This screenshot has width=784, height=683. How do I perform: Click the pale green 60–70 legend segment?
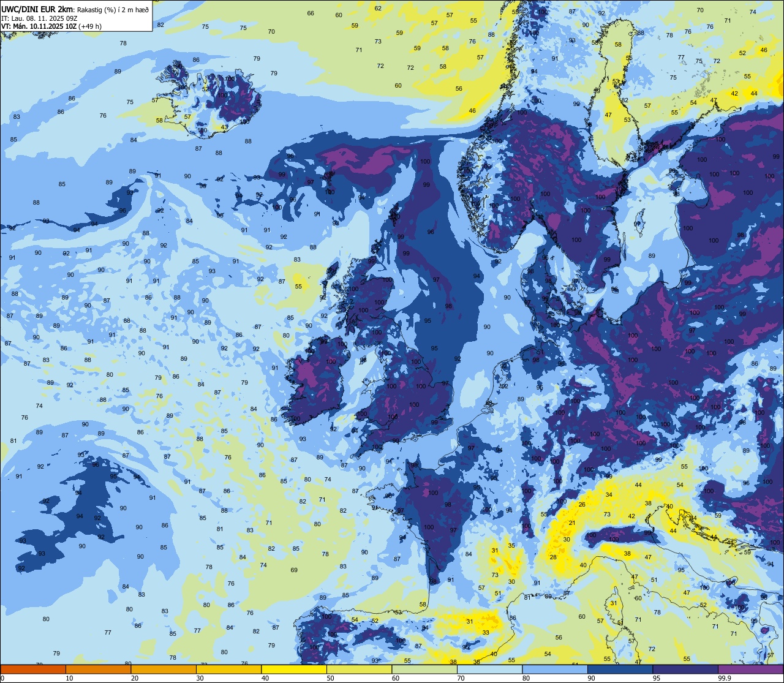click(x=424, y=669)
